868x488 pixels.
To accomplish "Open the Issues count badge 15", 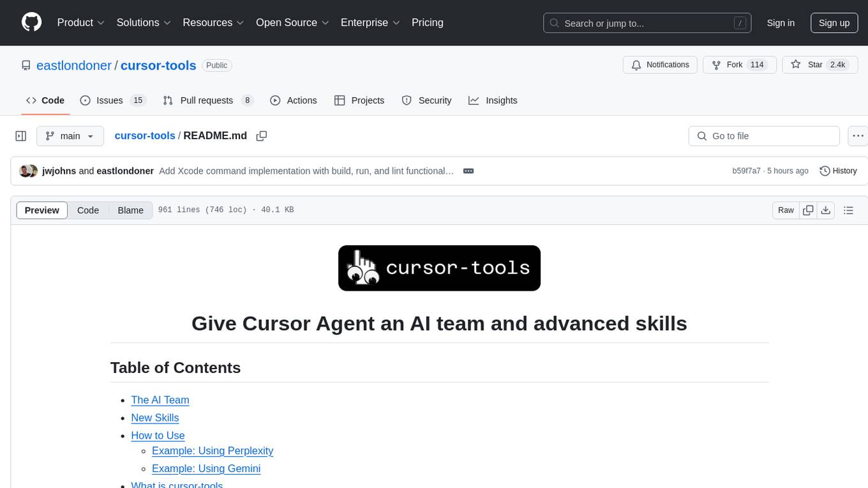I will [x=137, y=100].
